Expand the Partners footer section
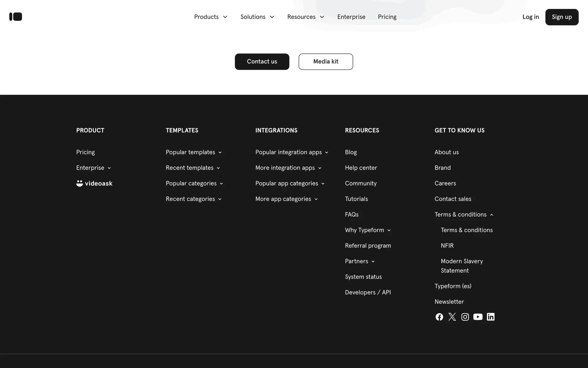Image resolution: width=588 pixels, height=368 pixels. 360,261
